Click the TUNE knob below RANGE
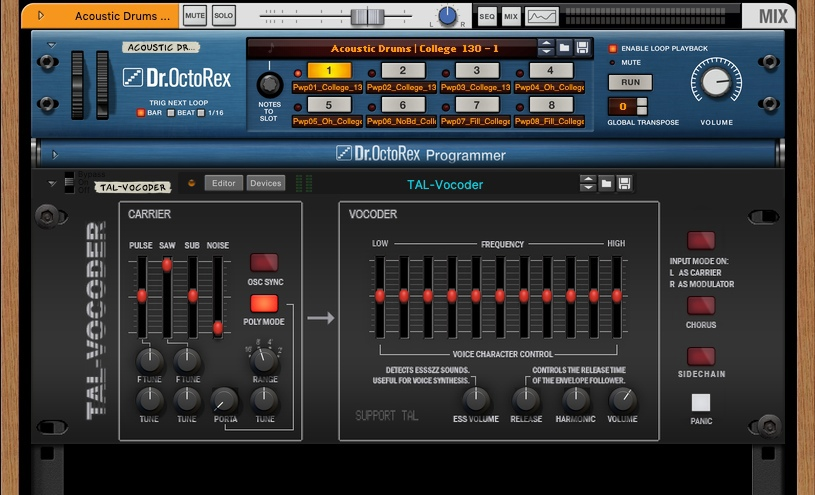 click(264, 400)
